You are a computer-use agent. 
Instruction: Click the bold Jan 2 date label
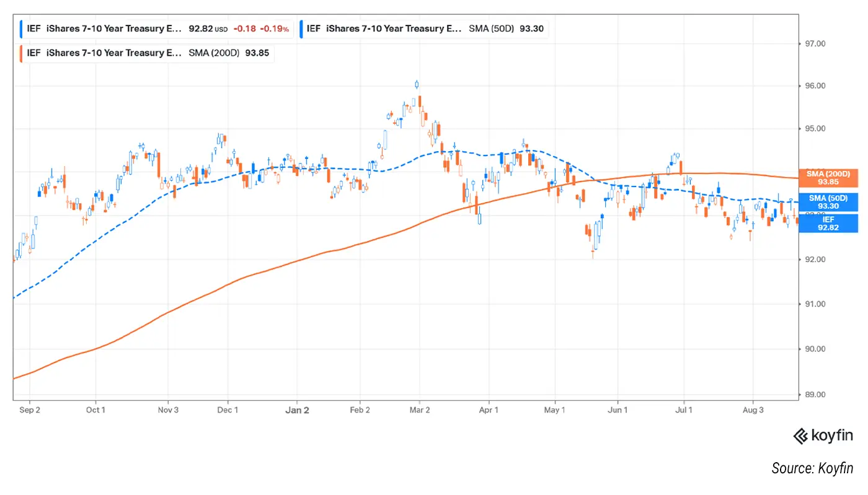tap(297, 410)
